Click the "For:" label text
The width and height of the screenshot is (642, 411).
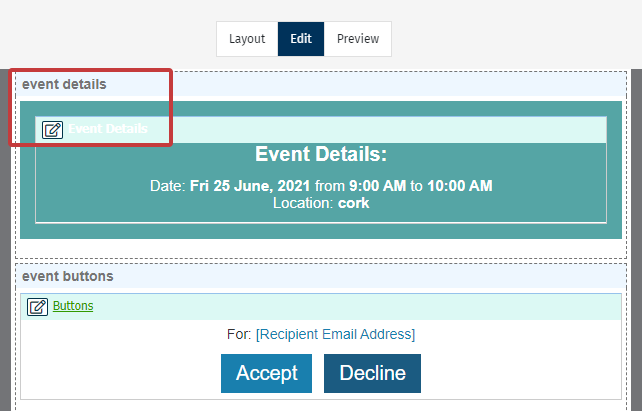[x=240, y=334]
